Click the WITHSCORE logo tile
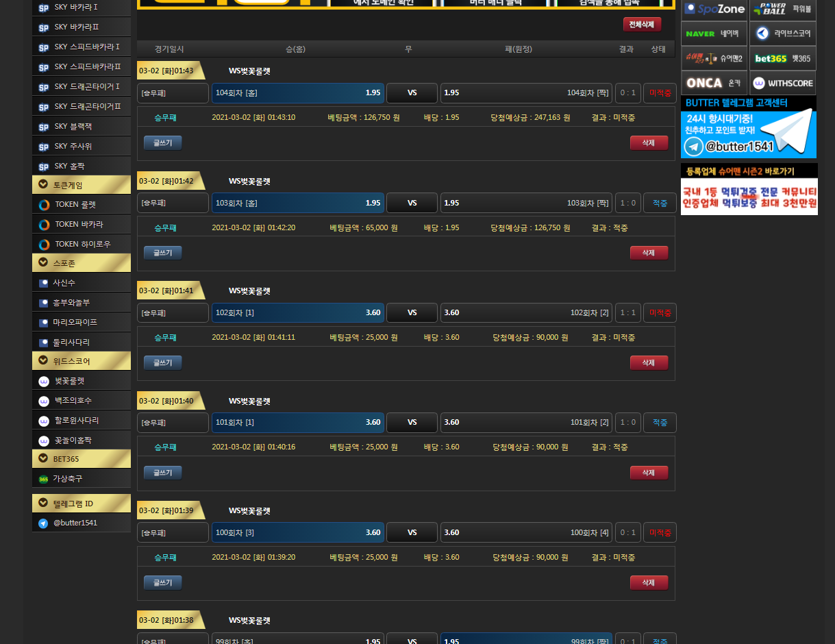This screenshot has height=644, width=835. [782, 83]
